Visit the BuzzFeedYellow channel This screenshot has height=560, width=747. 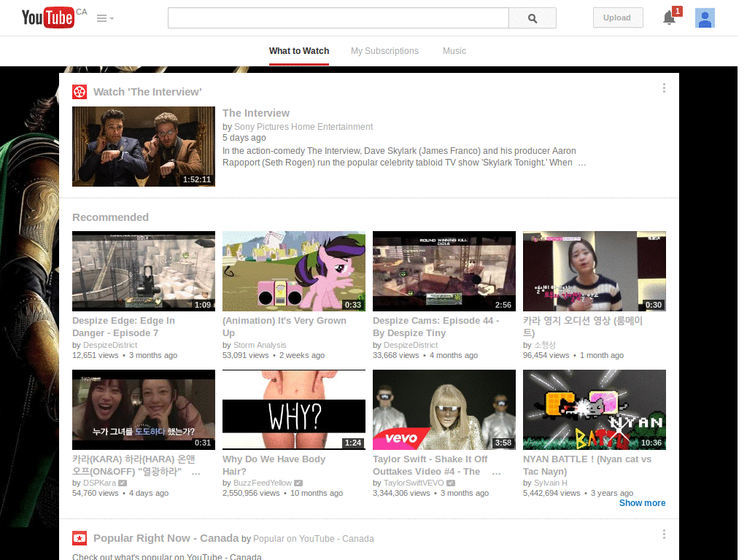pos(263,483)
